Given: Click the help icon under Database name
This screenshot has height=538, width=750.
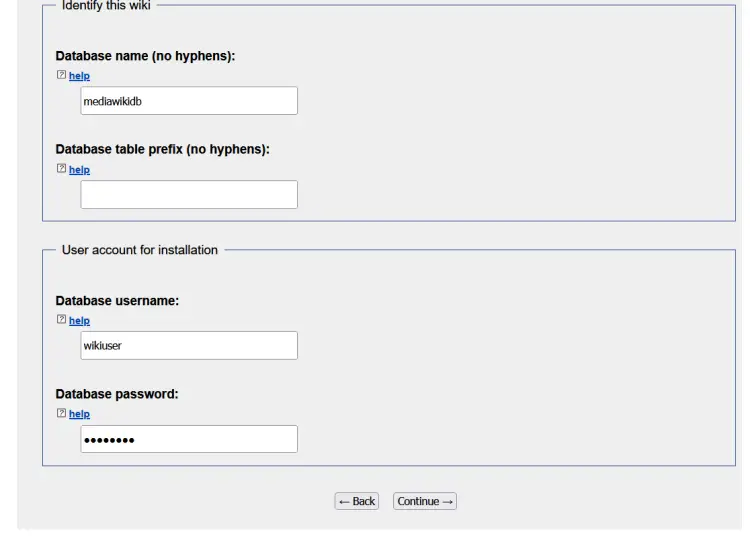Looking at the screenshot, I should 61,75.
